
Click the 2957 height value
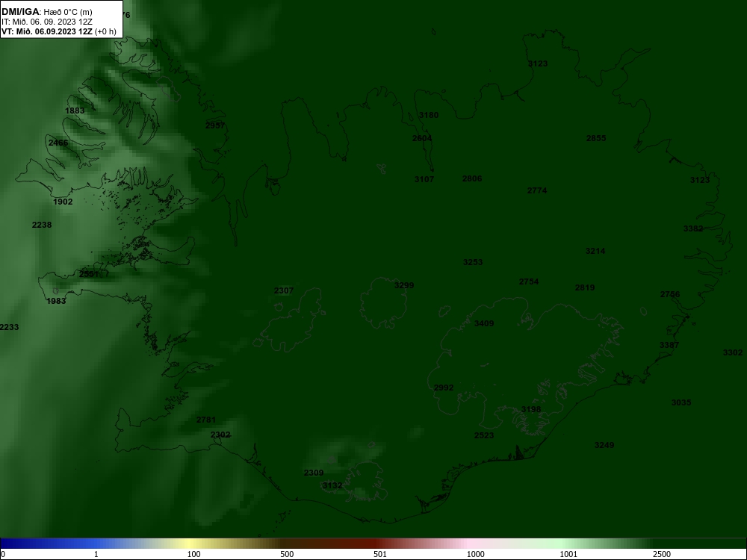[x=215, y=125]
